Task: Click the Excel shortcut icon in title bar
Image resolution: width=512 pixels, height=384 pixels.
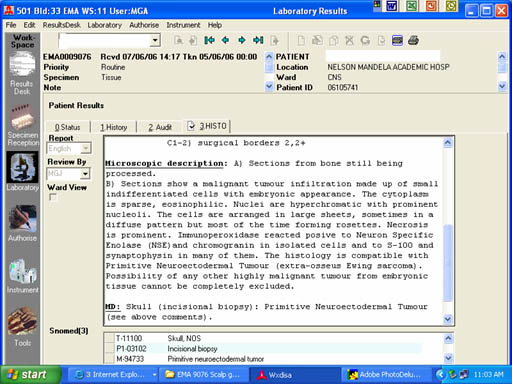Action: click(412, 6)
